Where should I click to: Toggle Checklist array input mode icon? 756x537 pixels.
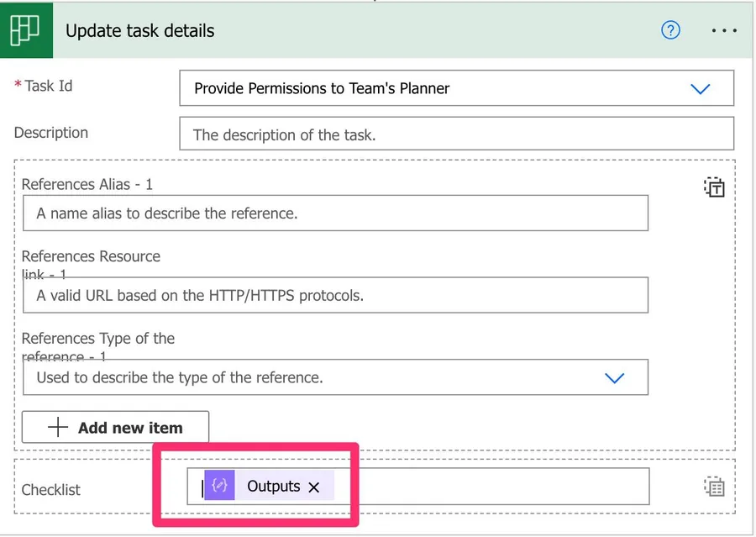click(x=713, y=486)
